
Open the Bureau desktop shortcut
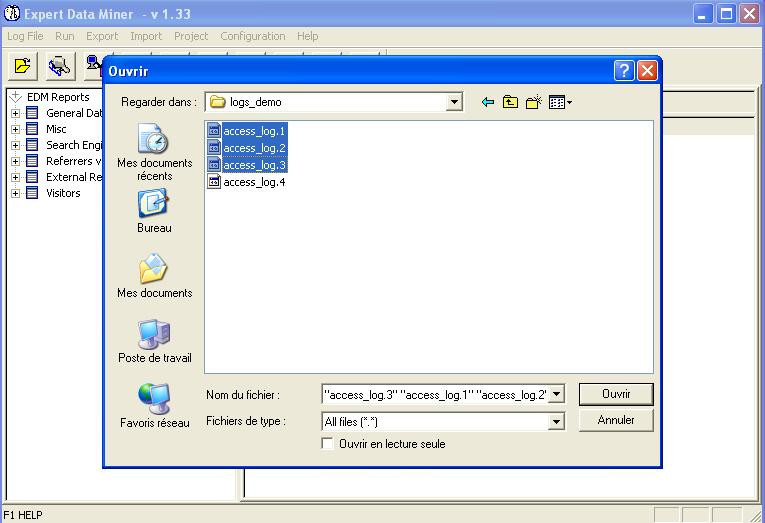(x=154, y=212)
